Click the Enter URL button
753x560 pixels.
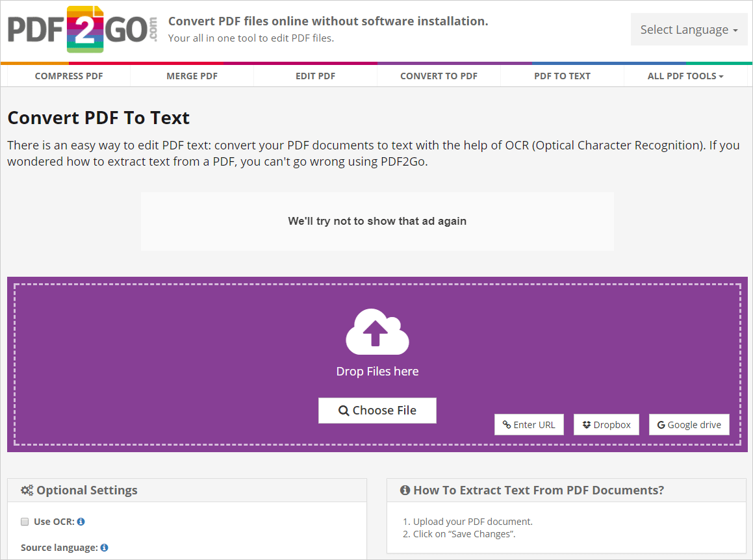click(530, 425)
